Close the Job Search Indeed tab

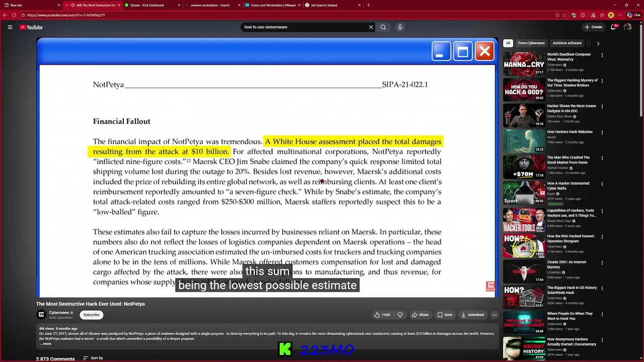pyautogui.click(x=359, y=5)
